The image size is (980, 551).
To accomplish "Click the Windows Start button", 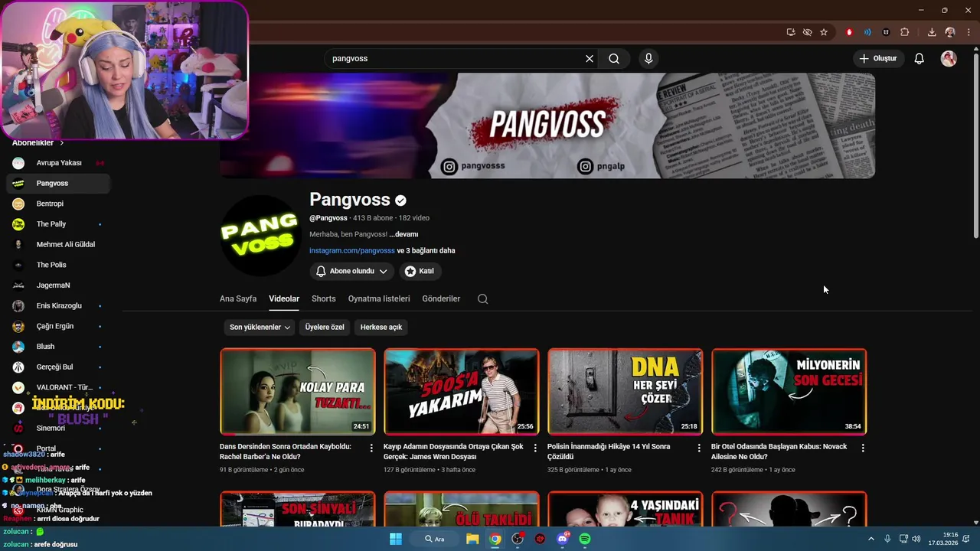I will (x=396, y=539).
